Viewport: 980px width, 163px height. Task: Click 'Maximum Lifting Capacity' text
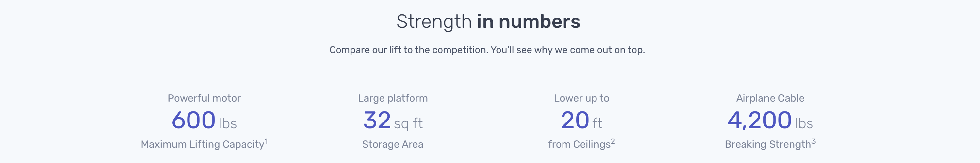coord(203,145)
